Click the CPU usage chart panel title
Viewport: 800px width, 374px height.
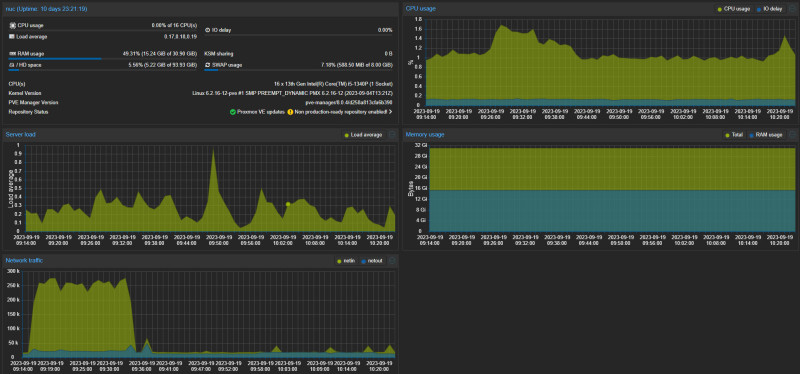tap(420, 9)
